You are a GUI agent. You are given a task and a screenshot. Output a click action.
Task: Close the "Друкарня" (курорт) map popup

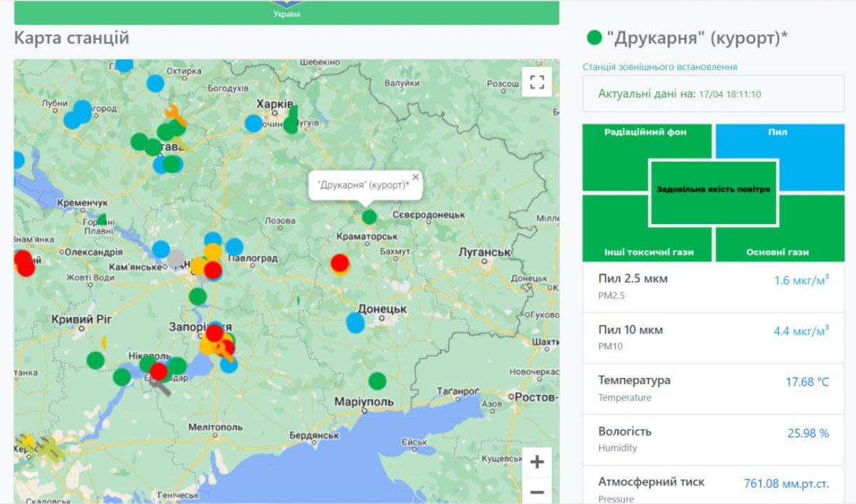coord(415,177)
